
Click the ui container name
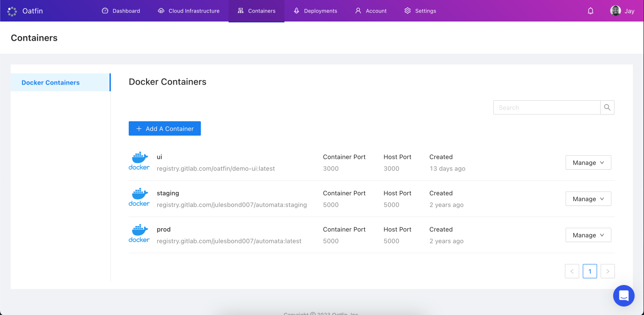(160, 157)
